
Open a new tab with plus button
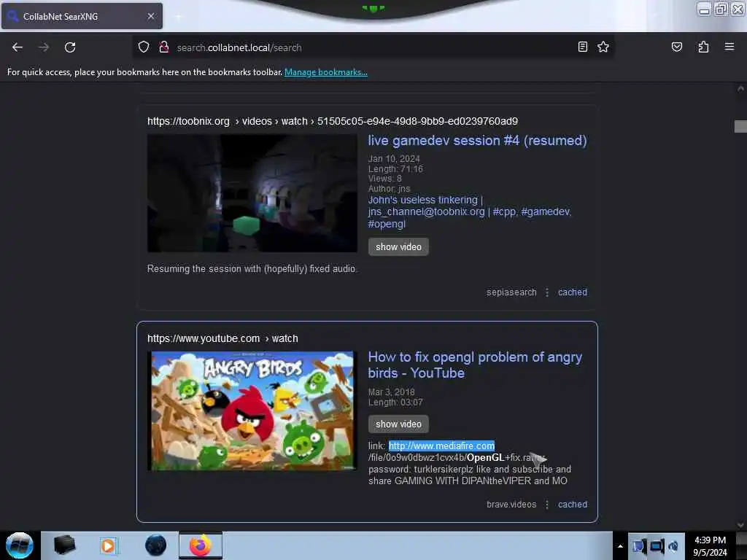tap(178, 17)
